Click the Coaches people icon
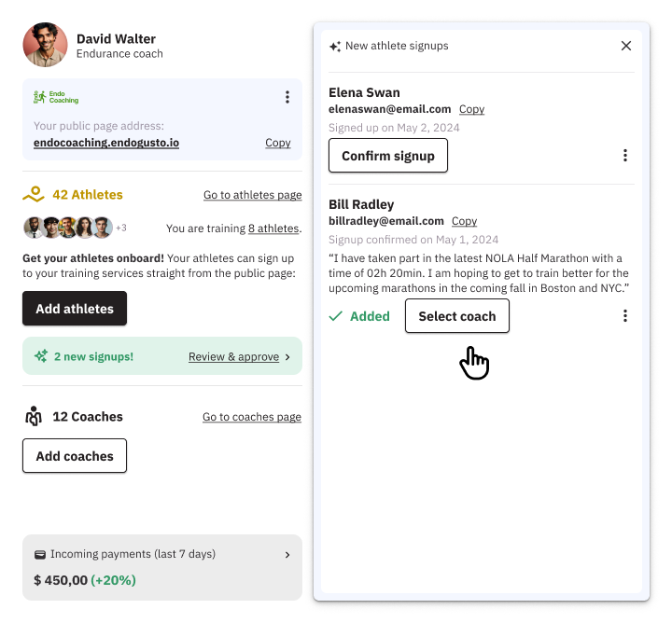This screenshot has height=623, width=672. coord(34,416)
